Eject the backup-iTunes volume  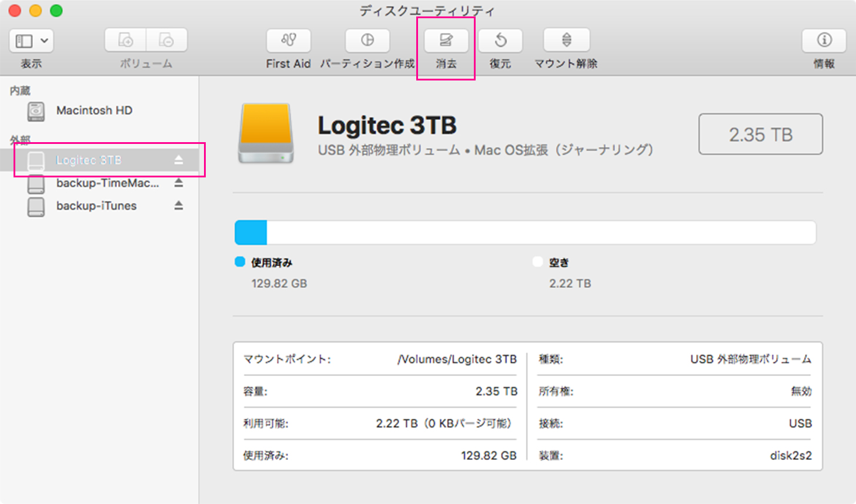[x=179, y=206]
